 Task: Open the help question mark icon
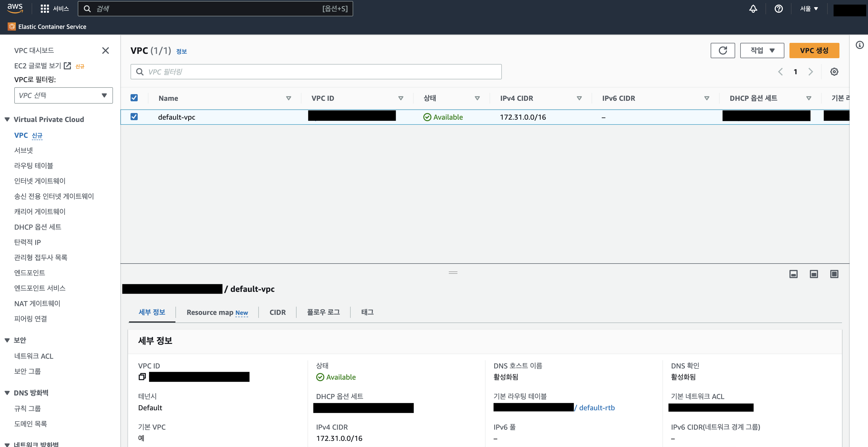pos(778,9)
